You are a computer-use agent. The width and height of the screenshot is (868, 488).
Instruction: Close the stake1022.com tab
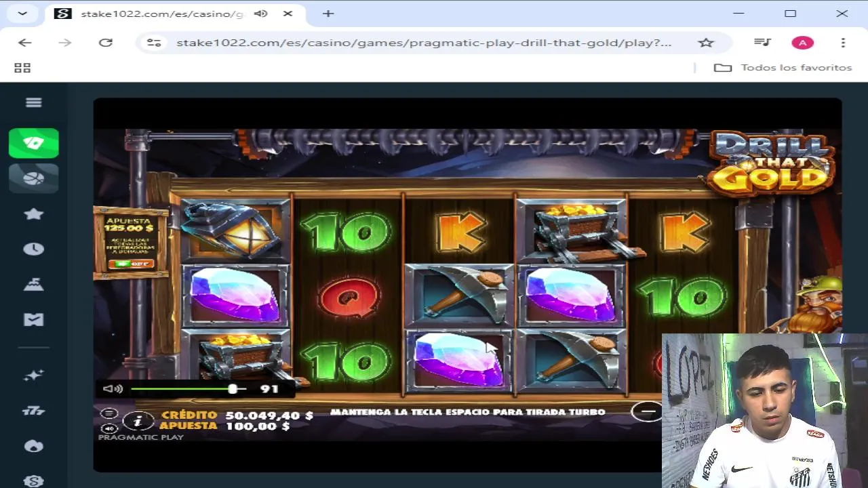tap(288, 14)
